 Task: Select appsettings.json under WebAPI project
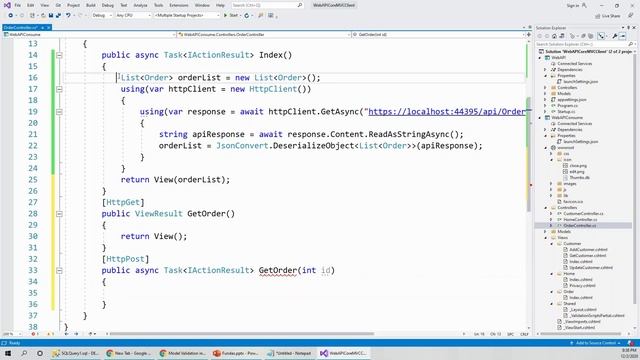571,100
